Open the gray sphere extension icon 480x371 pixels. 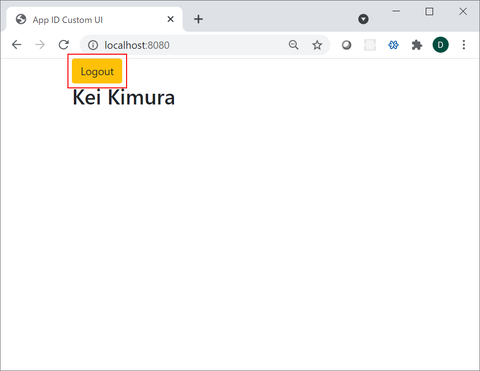[x=346, y=45]
